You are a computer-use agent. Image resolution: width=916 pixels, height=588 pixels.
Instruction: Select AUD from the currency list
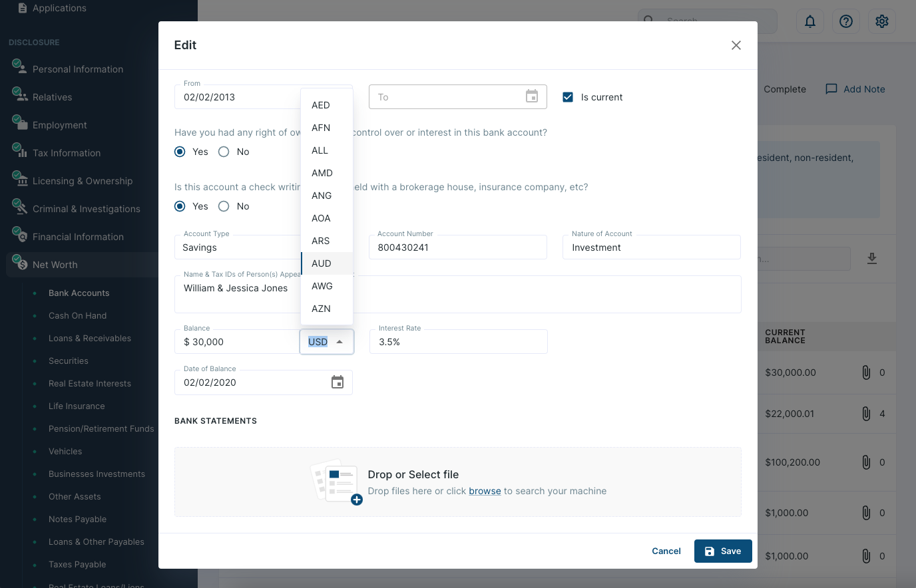coord(321,263)
